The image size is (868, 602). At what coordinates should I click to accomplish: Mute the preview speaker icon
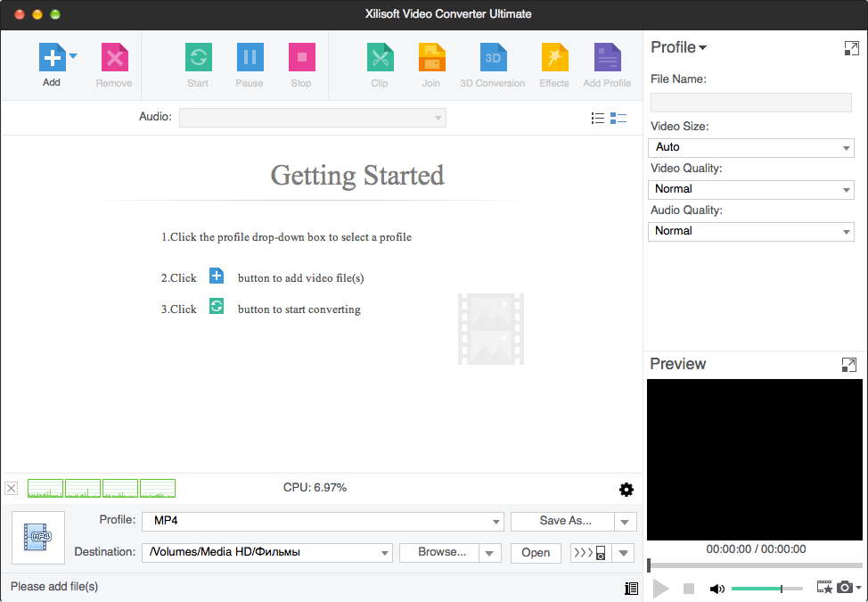717,588
